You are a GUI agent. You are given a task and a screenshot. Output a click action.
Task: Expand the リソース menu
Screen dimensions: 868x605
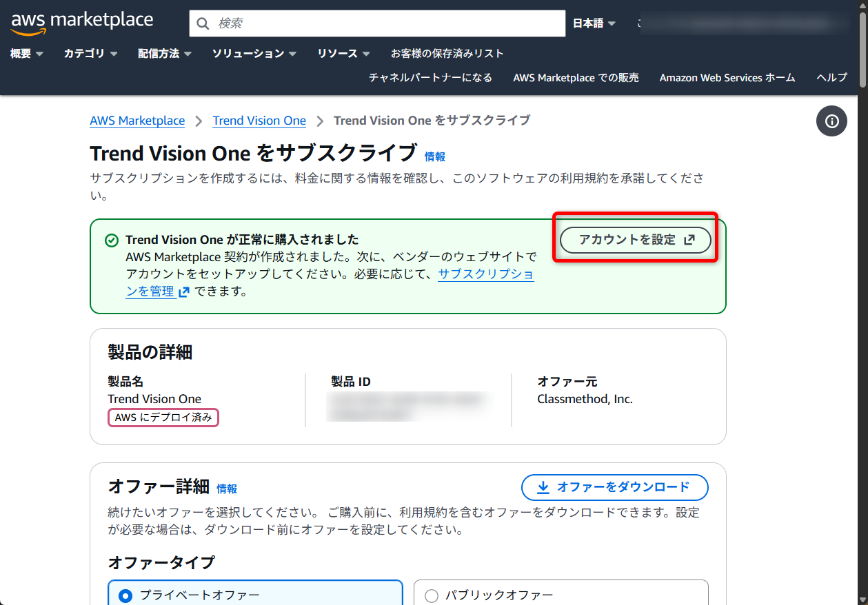point(344,54)
